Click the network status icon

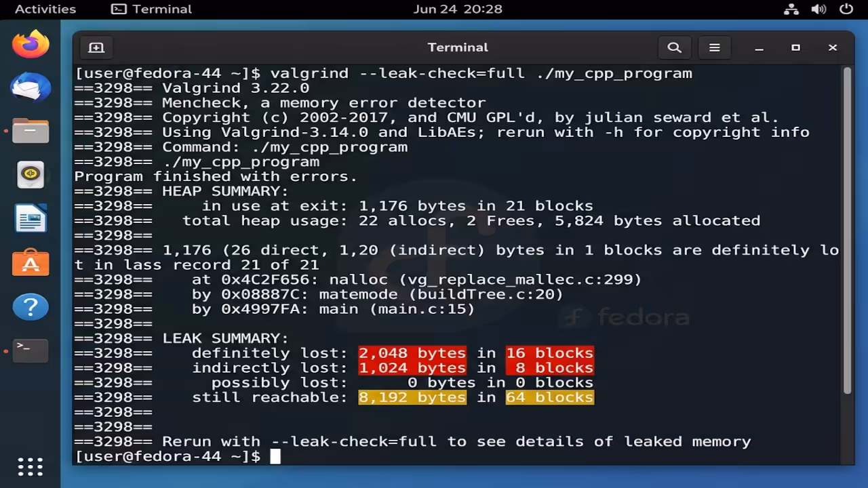click(x=791, y=9)
